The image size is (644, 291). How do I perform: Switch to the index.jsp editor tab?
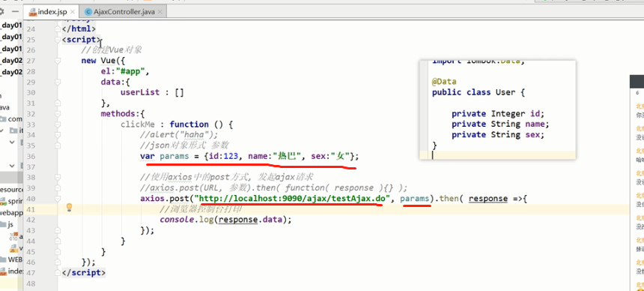click(x=51, y=11)
